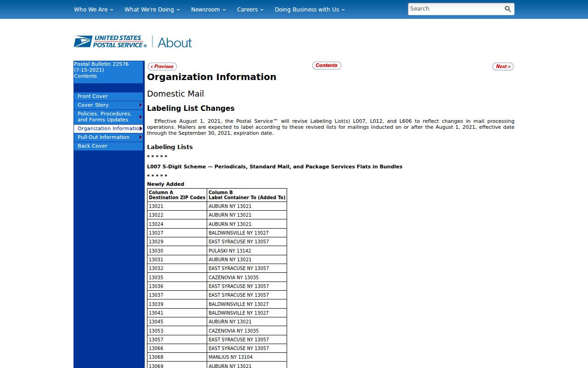Screen dimensions: 588x368
Task: Click ZIP code cell 13068
Action: (x=177, y=357)
